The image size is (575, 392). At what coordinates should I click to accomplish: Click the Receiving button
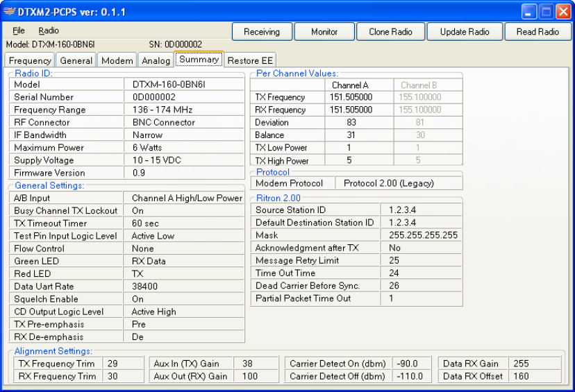coord(262,32)
